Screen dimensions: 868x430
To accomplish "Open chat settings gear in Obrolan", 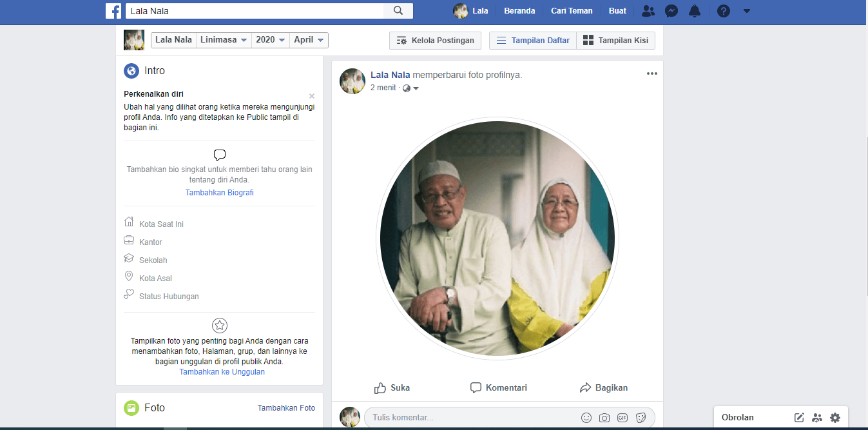I will coord(835,418).
